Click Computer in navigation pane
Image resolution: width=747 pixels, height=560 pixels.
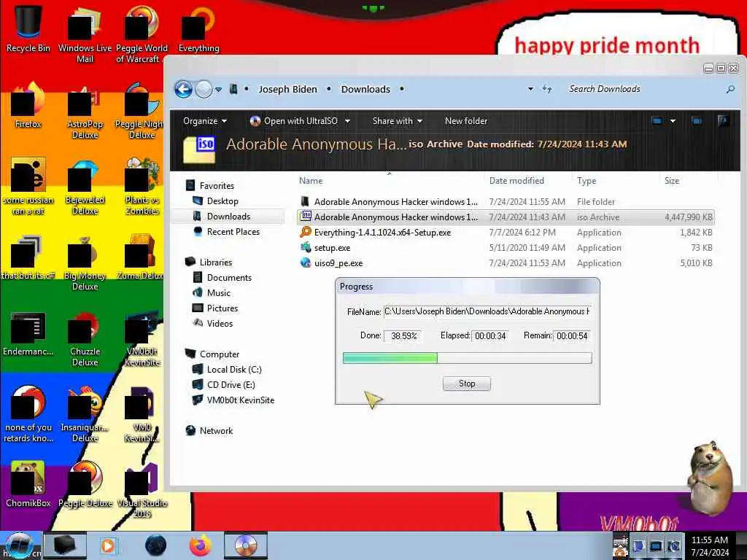219,354
